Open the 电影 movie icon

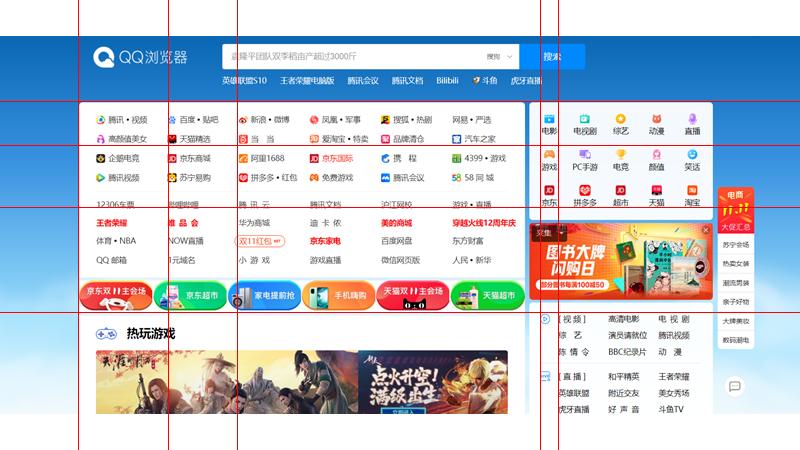point(549,119)
